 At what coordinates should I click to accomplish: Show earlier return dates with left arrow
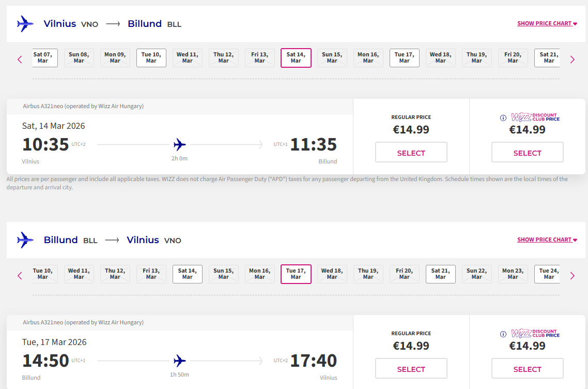coord(20,276)
